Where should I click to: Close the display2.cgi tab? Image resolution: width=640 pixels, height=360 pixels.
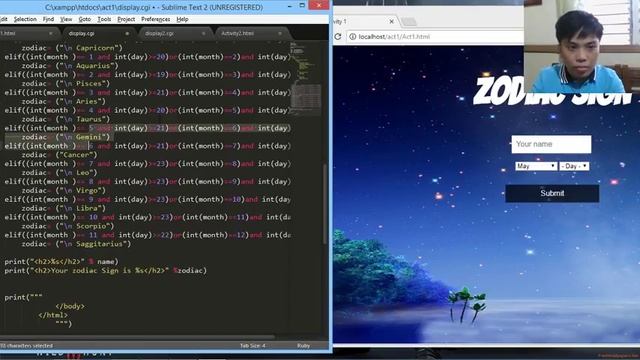[x=203, y=33]
